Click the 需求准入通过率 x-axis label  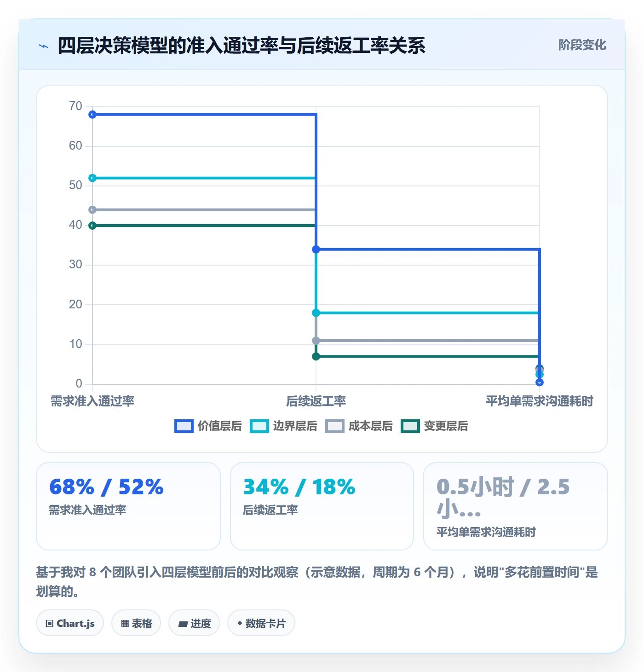(92, 401)
